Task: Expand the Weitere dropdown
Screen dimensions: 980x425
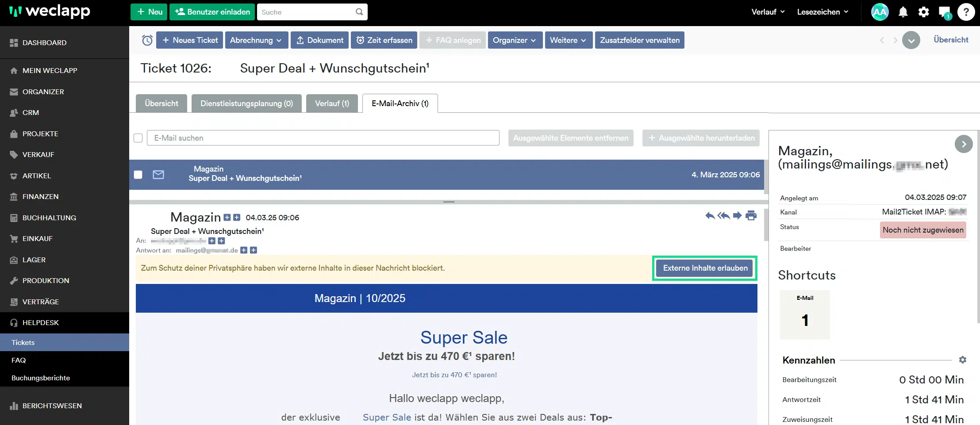Action: coord(569,40)
